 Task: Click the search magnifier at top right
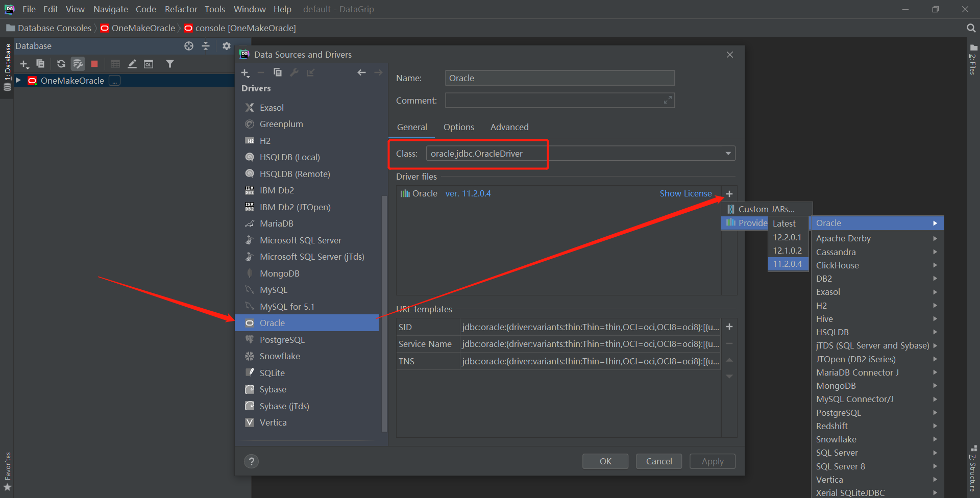point(971,28)
